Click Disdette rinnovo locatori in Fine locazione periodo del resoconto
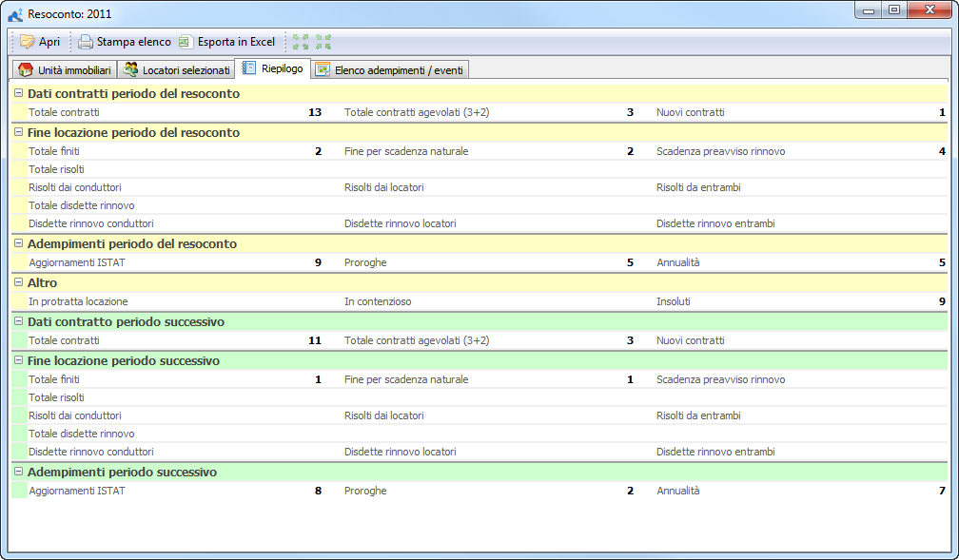The width and height of the screenshot is (959, 560). (x=400, y=223)
